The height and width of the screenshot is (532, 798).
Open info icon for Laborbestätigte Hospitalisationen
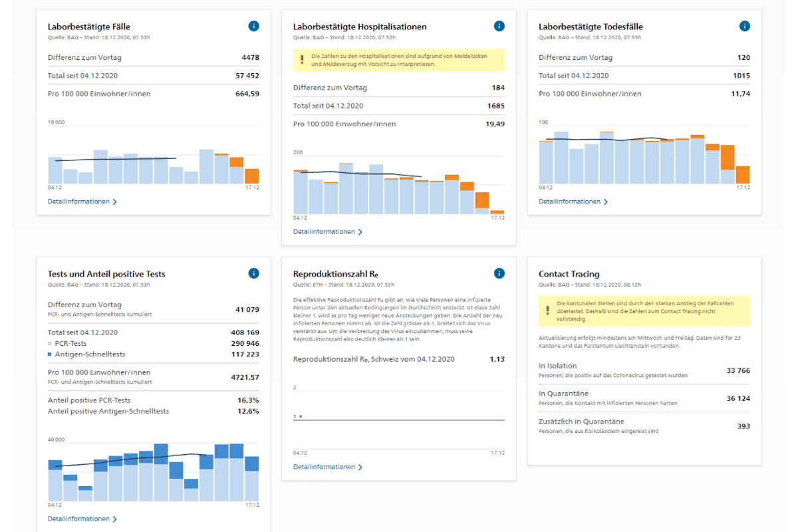pyautogui.click(x=499, y=26)
